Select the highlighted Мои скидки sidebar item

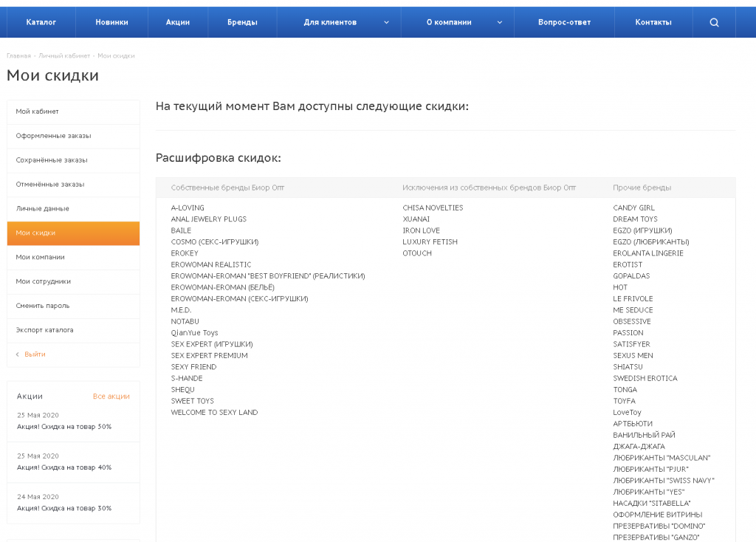(73, 233)
